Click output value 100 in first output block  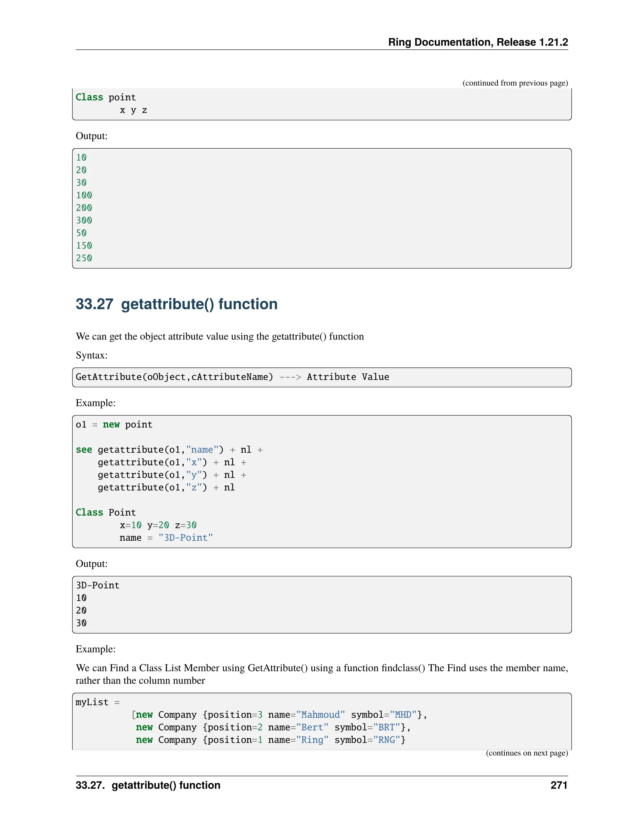tap(84, 195)
